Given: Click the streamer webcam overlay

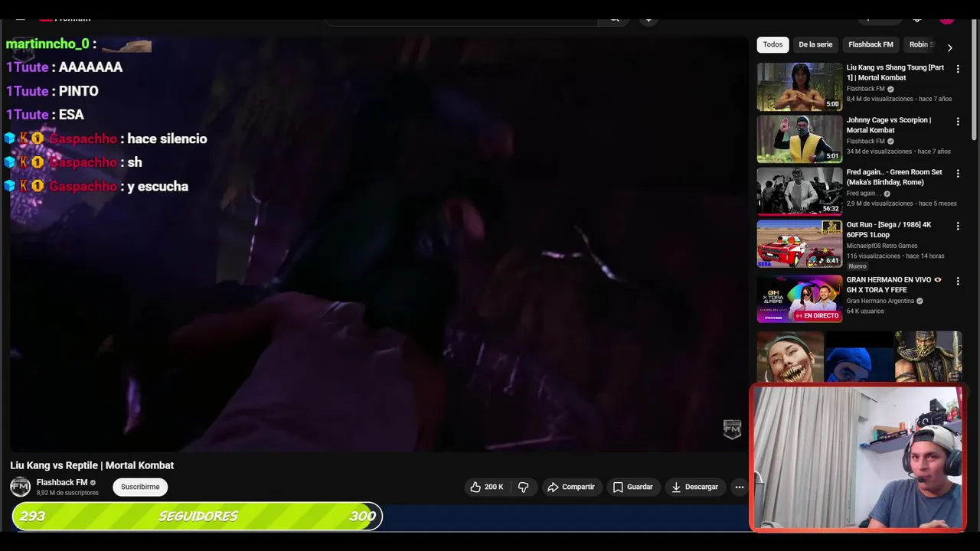Looking at the screenshot, I should [x=857, y=458].
